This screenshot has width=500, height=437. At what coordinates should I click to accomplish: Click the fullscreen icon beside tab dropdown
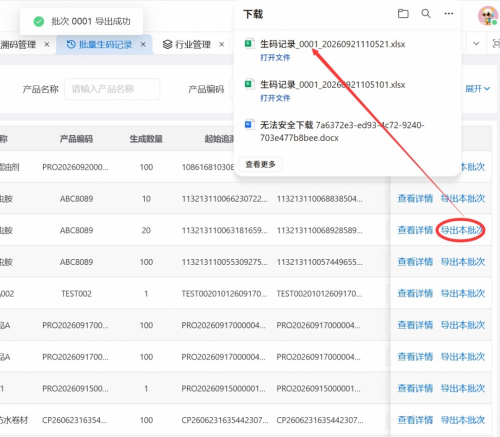pyautogui.click(x=496, y=44)
